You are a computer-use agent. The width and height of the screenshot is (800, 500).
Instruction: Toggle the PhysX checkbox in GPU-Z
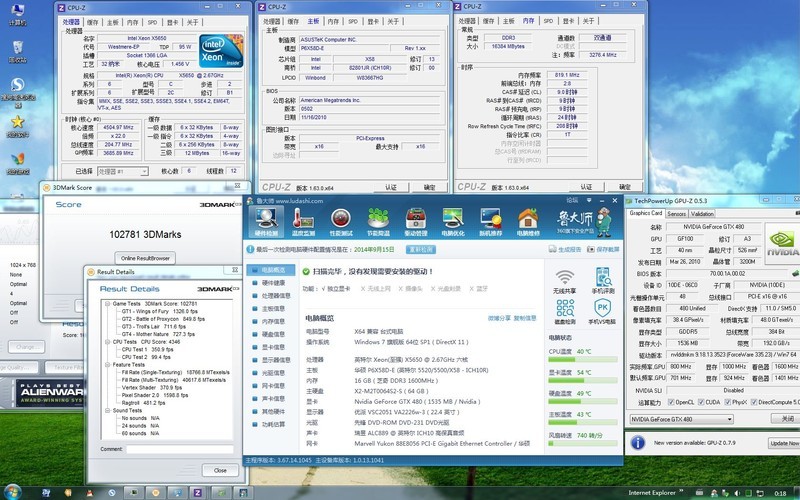pos(728,403)
